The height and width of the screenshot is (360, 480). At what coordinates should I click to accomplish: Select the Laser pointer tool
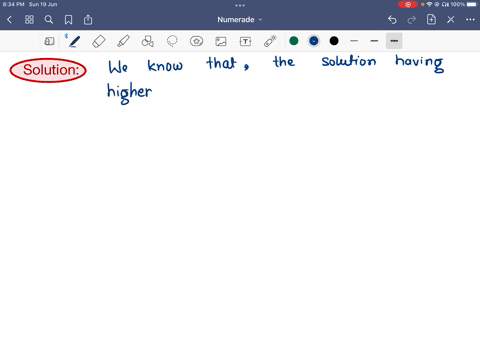(270, 41)
